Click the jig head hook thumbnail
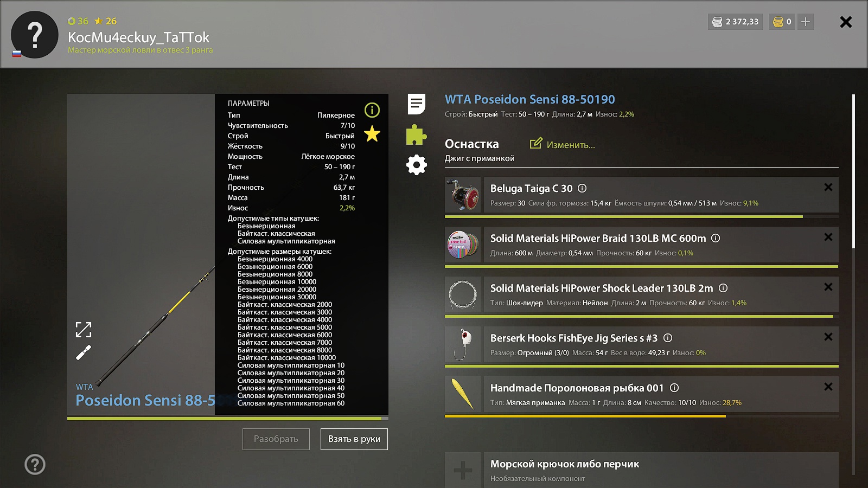This screenshot has width=868, height=488. click(x=463, y=344)
